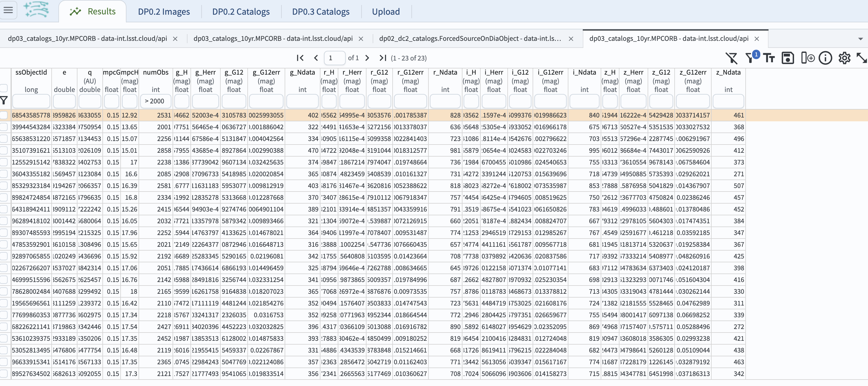Viewport: 868px width, 386px height.
Task: Close ForcedSourceOnDiaObject table tab
Action: (571, 39)
